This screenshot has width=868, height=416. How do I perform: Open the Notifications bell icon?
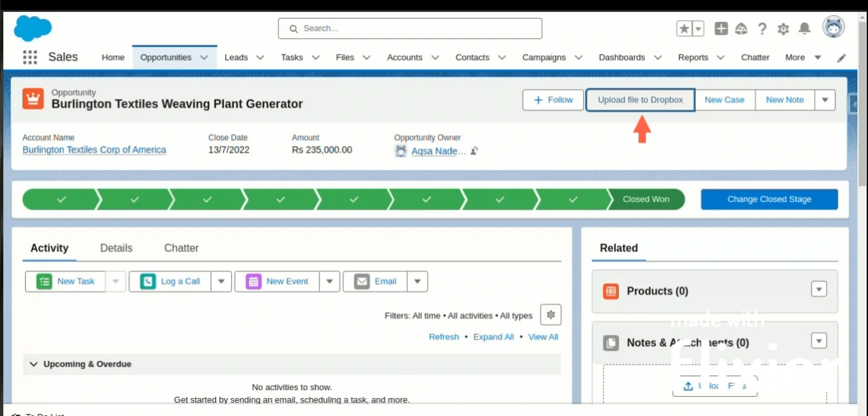click(x=804, y=29)
